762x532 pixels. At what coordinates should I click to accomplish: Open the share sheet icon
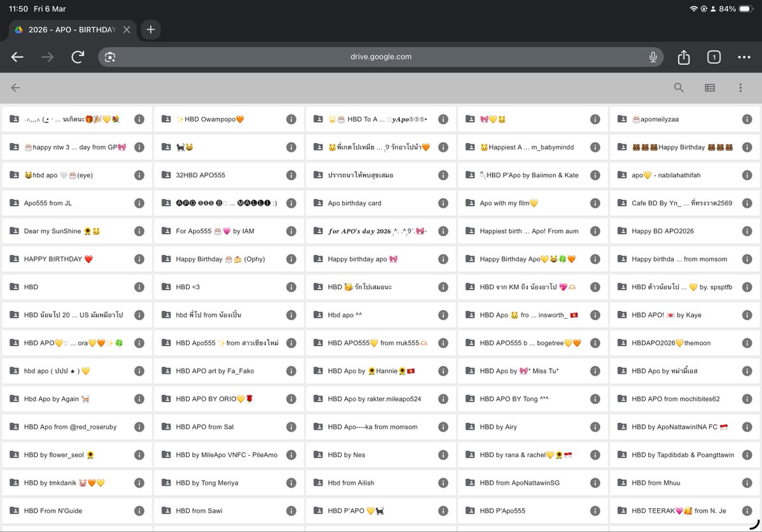(x=683, y=57)
